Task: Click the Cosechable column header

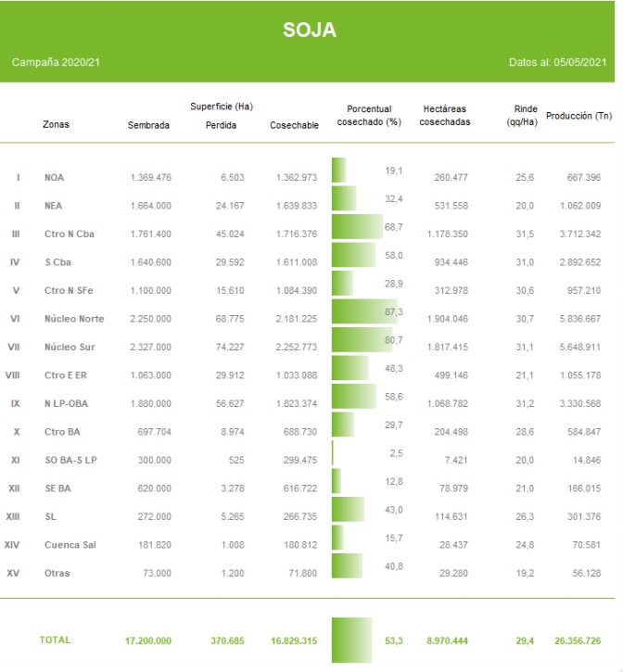Action: pyautogui.click(x=294, y=125)
